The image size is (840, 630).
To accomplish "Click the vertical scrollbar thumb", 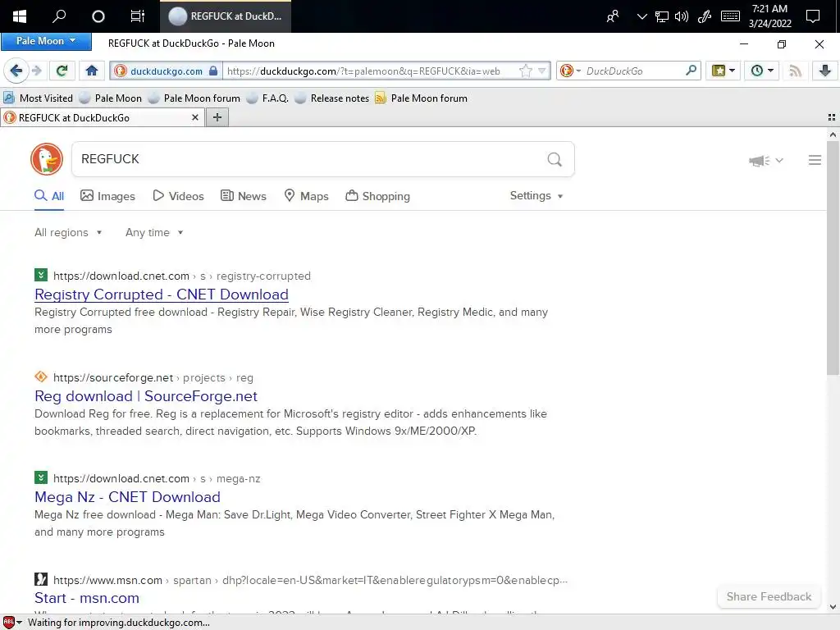I will [833, 257].
